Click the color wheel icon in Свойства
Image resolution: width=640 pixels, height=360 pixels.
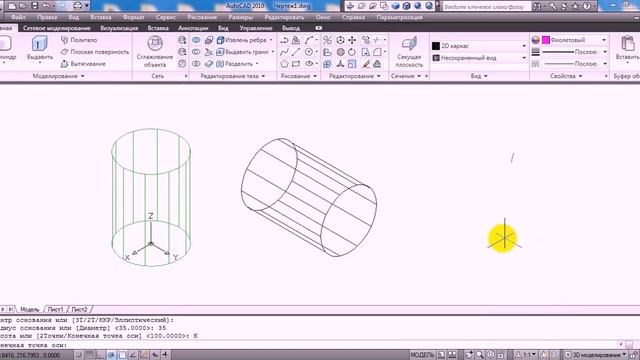point(536,40)
